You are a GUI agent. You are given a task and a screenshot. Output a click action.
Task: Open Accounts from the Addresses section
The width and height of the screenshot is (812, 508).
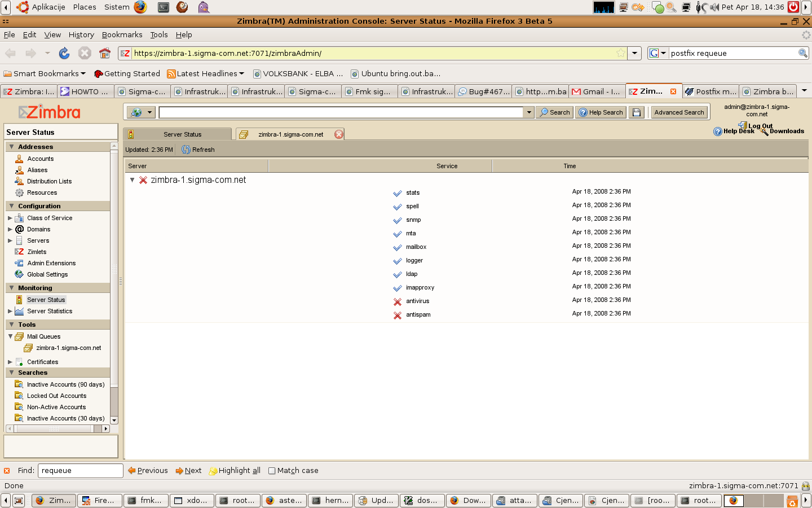pos(40,159)
